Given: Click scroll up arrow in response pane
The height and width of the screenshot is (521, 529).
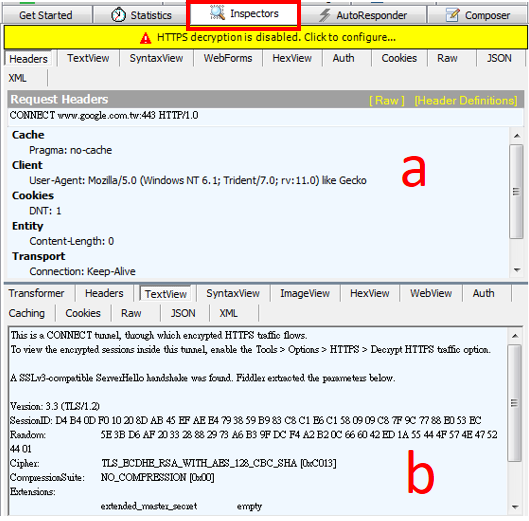Looking at the screenshot, I should click(515, 336).
